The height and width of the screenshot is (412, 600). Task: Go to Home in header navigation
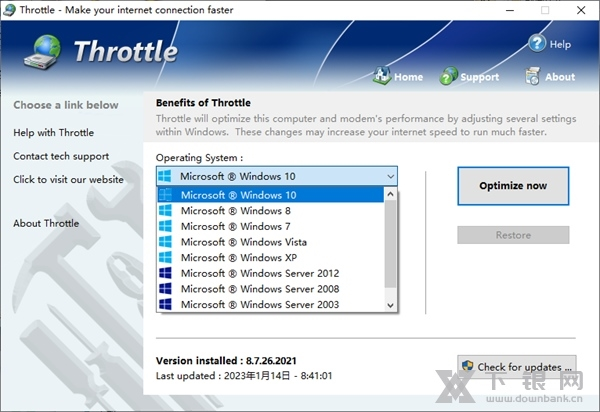coord(408,77)
